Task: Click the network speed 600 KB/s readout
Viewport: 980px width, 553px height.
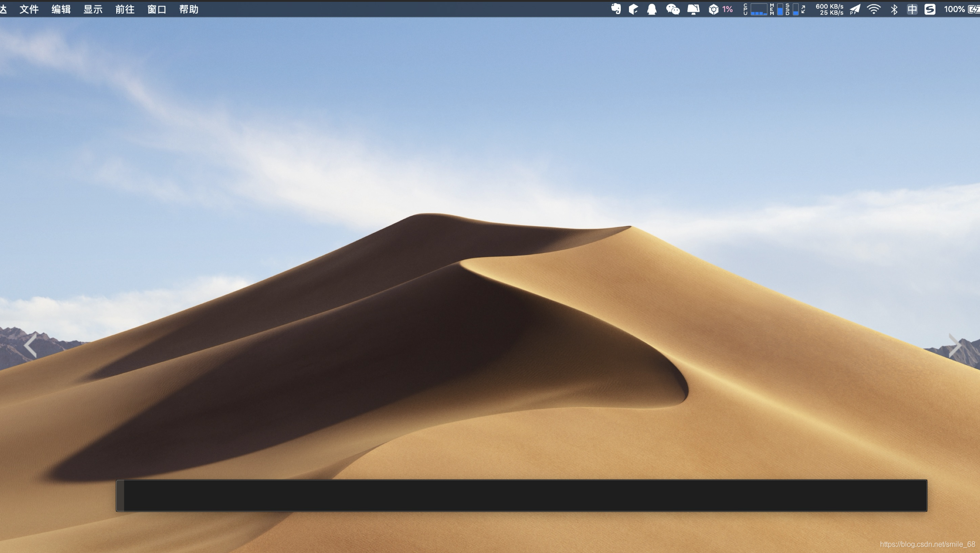Action: pos(829,9)
